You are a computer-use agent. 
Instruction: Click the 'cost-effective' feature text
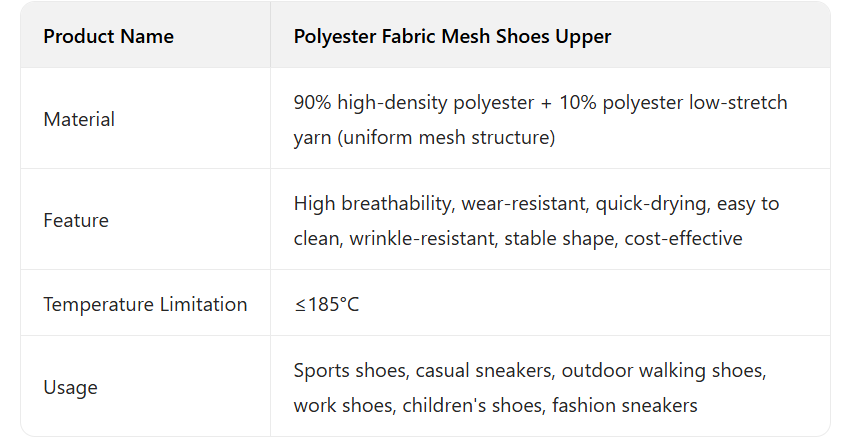pos(683,238)
